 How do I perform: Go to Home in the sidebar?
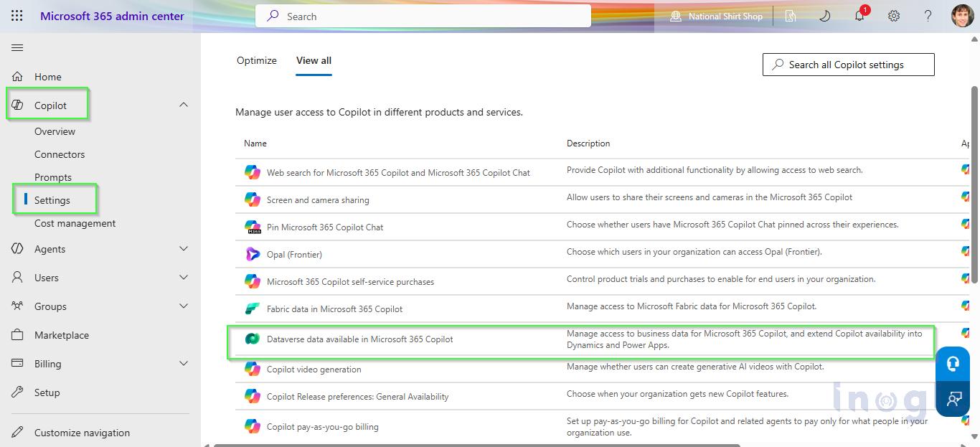point(48,77)
